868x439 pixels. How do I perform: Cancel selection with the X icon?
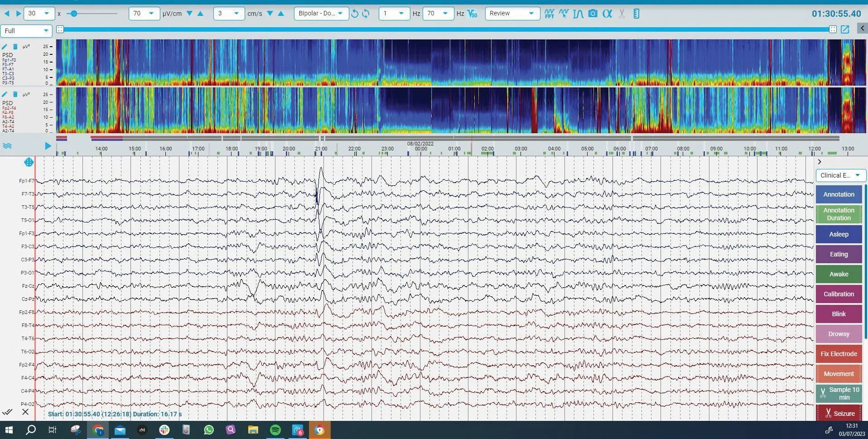(x=25, y=412)
